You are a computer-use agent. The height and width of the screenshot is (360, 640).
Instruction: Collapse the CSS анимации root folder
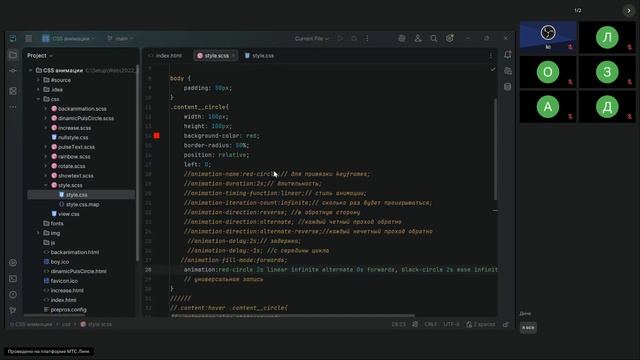(x=30, y=71)
